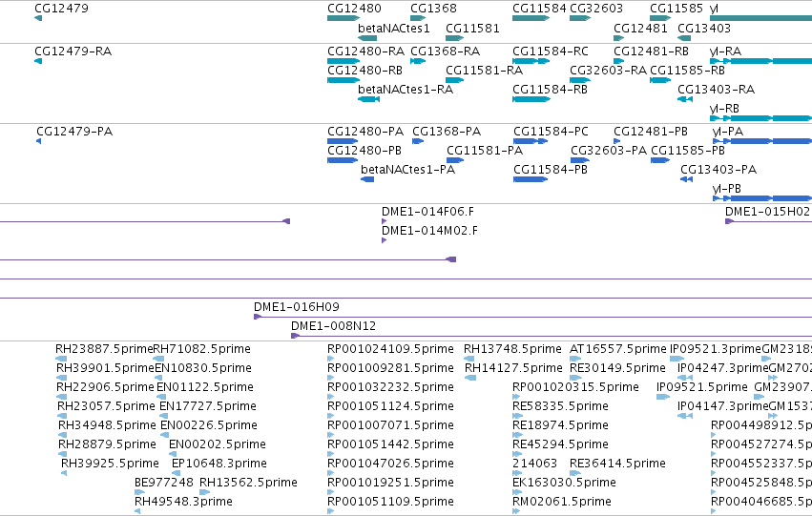The width and height of the screenshot is (812, 516).
Task: Select transcript betaNACtes1-RA
Action: pyautogui.click(x=405, y=90)
